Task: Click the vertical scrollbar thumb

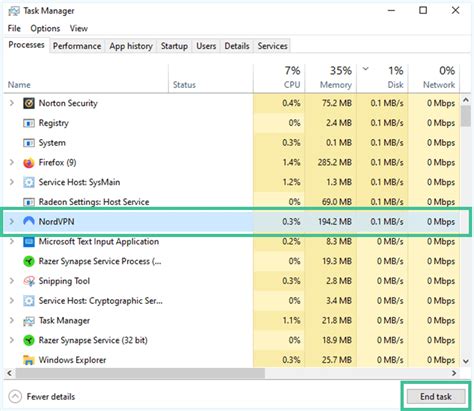Action: (x=466, y=116)
